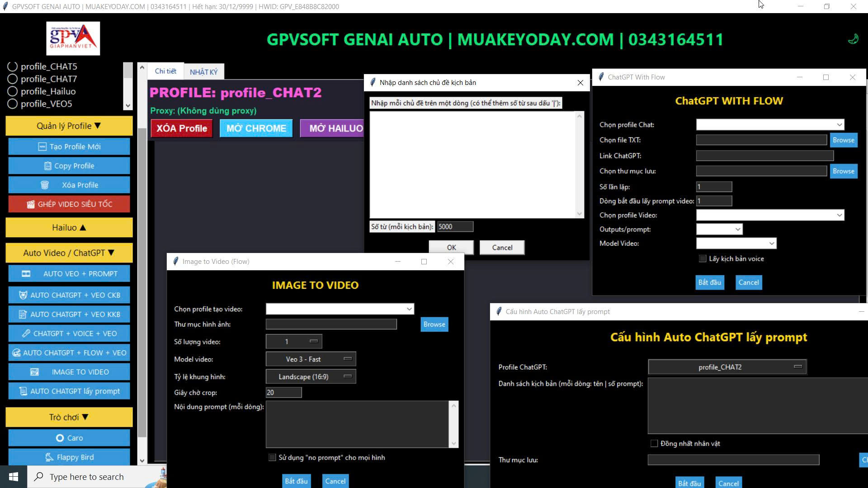Open the Số lượng video dropdown

294,342
